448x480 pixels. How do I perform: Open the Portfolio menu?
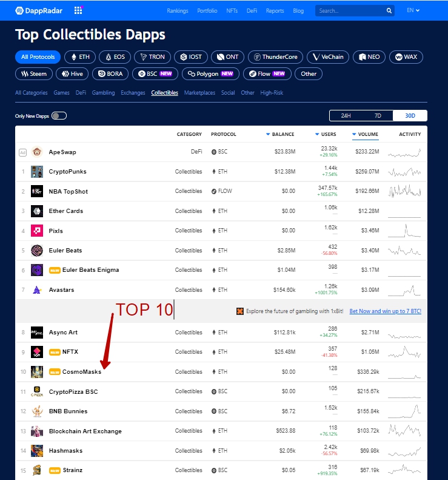click(x=207, y=11)
